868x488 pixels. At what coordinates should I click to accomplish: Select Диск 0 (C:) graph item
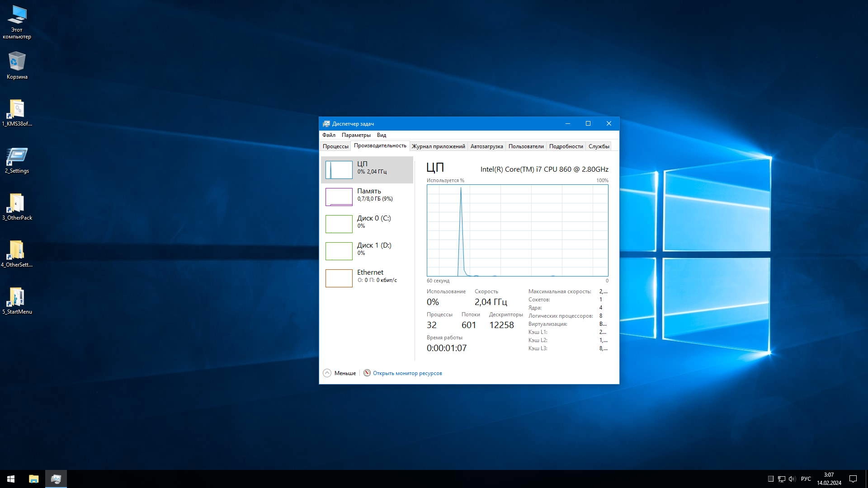tap(339, 224)
